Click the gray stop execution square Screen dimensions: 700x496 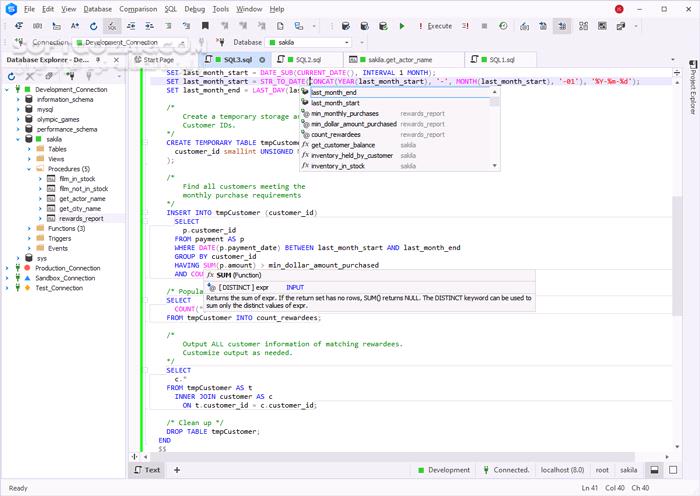484,26
